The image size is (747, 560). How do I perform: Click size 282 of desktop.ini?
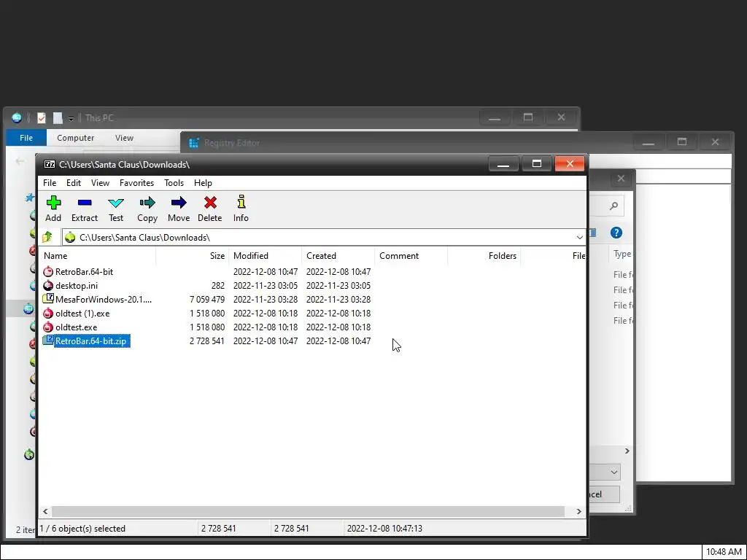217,286
